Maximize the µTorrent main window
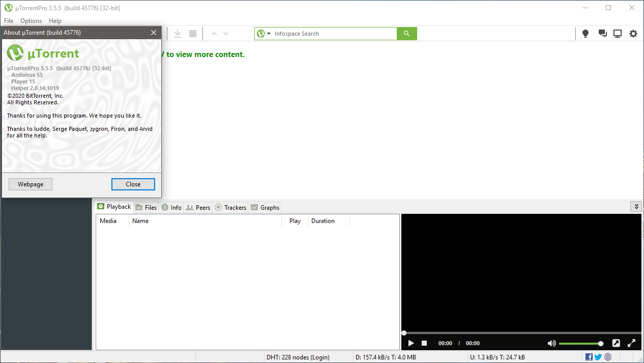This screenshot has height=363, width=644. [608, 8]
